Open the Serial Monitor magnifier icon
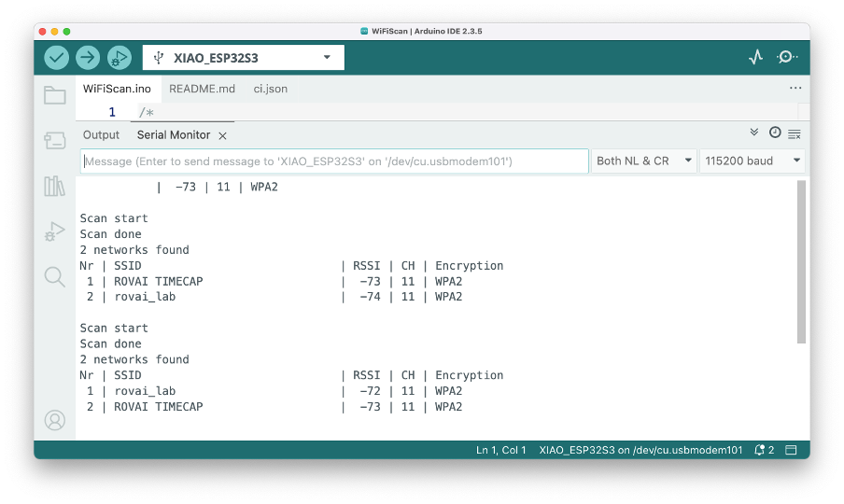This screenshot has width=844, height=504. pyautogui.click(x=787, y=58)
